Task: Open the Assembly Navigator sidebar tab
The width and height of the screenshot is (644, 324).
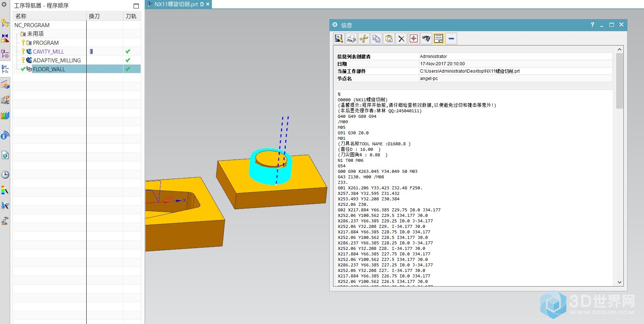Action: [x=5, y=23]
